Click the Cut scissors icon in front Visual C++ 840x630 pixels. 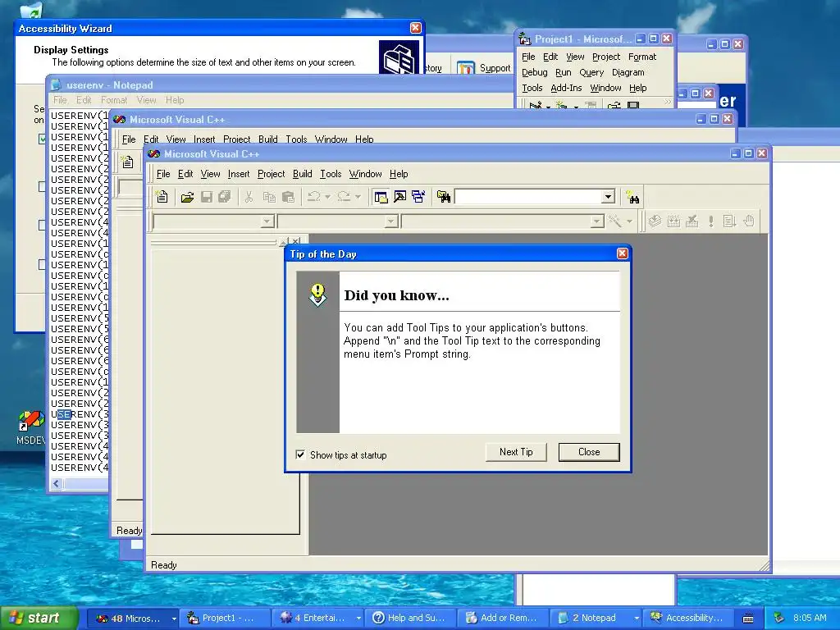tap(249, 197)
